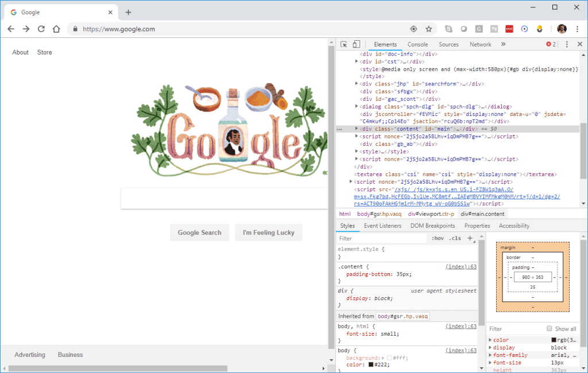Expand the font-family computed property
The height and width of the screenshot is (373, 588).
tap(489, 355)
